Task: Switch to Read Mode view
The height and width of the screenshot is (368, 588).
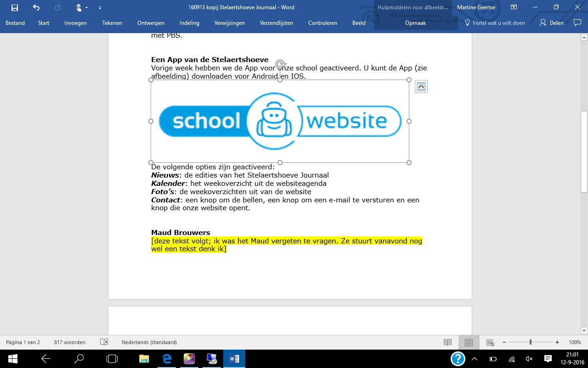Action: [x=447, y=342]
